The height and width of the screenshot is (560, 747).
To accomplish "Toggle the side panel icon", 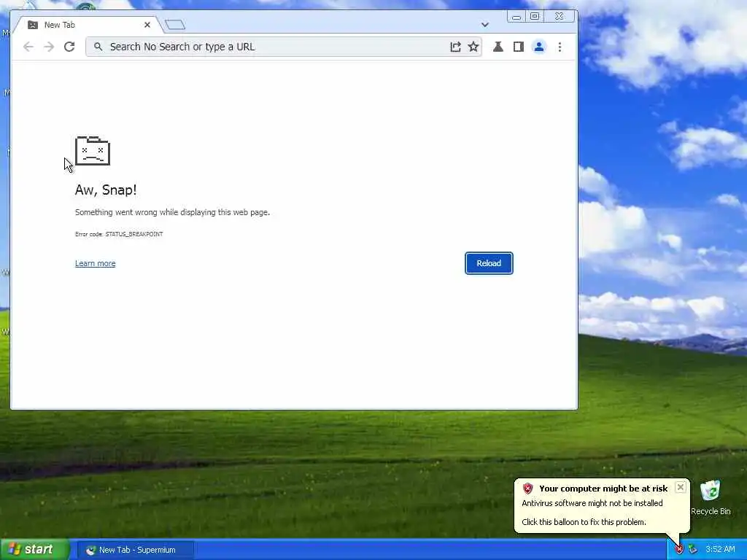I will click(x=519, y=47).
